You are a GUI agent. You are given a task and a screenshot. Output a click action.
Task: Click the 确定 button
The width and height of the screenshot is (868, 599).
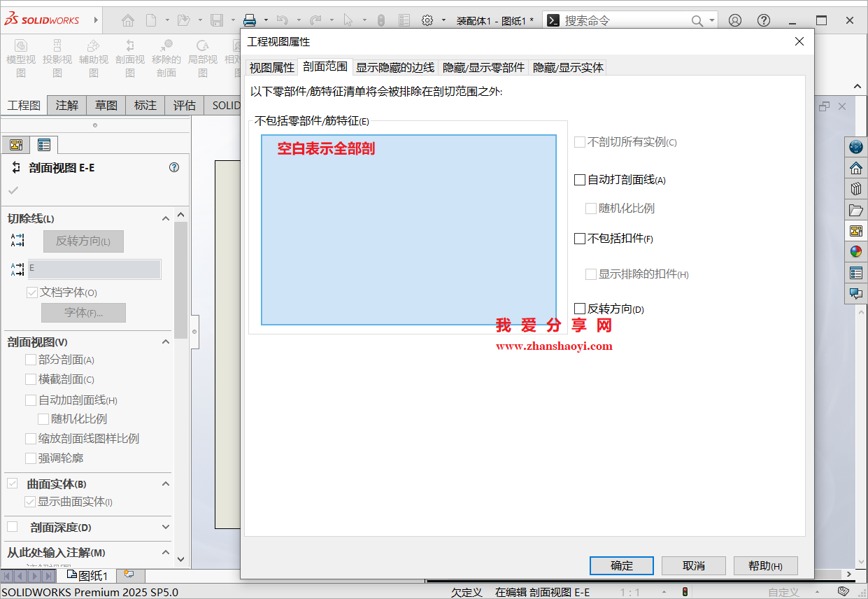pyautogui.click(x=622, y=566)
